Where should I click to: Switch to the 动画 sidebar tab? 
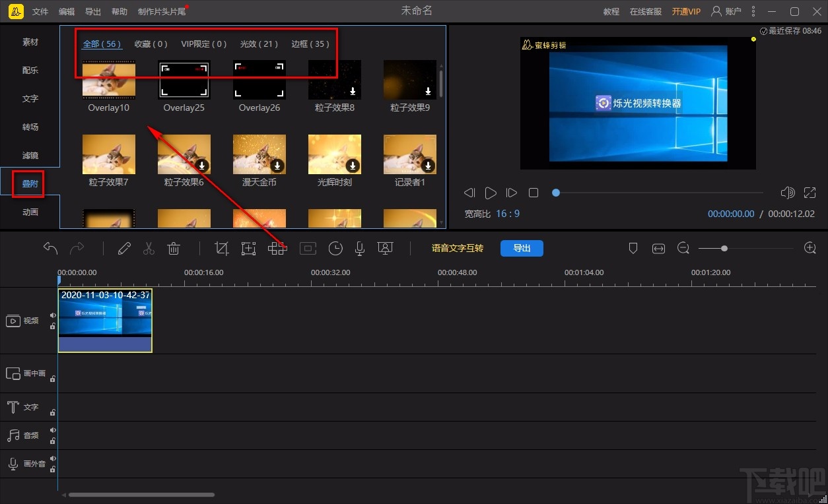tap(30, 212)
